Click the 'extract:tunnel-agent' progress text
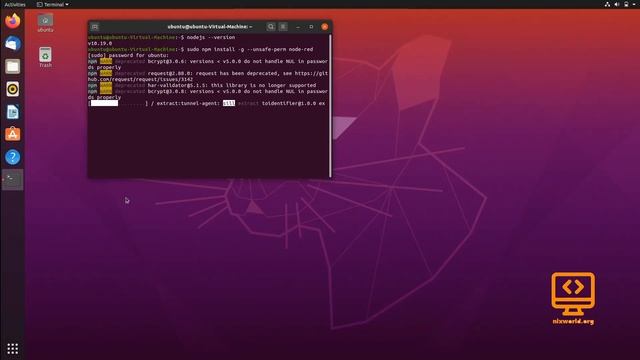The image size is (640, 360). (x=188, y=103)
